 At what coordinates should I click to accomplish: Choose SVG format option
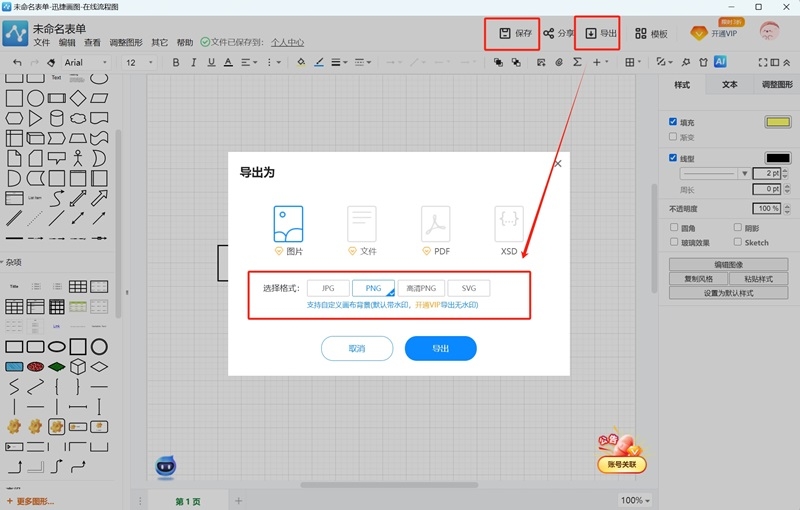[x=469, y=288]
